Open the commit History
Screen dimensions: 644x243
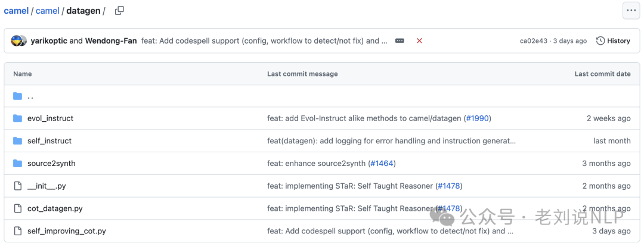[613, 41]
